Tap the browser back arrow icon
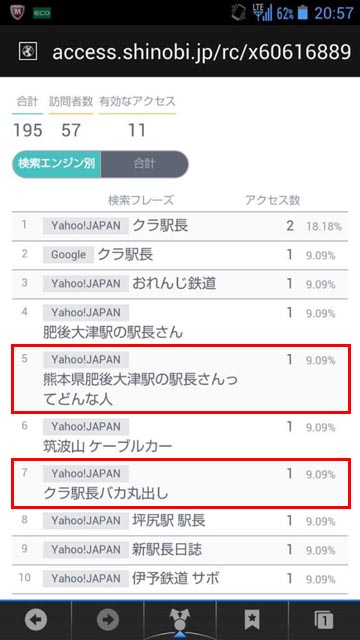 pos(36,621)
